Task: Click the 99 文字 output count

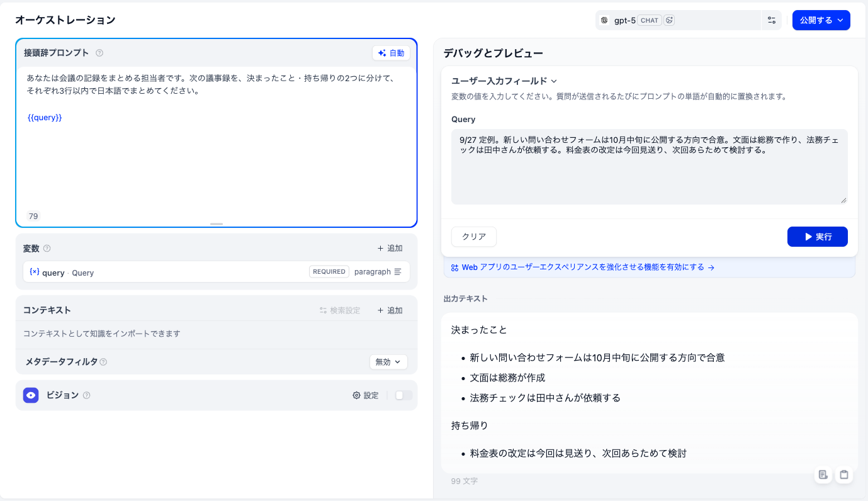Action: point(465,481)
